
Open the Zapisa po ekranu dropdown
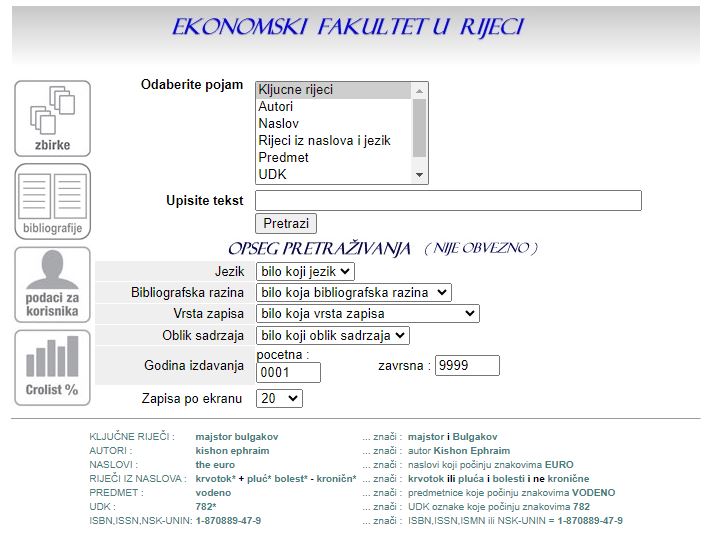pyautogui.click(x=279, y=399)
